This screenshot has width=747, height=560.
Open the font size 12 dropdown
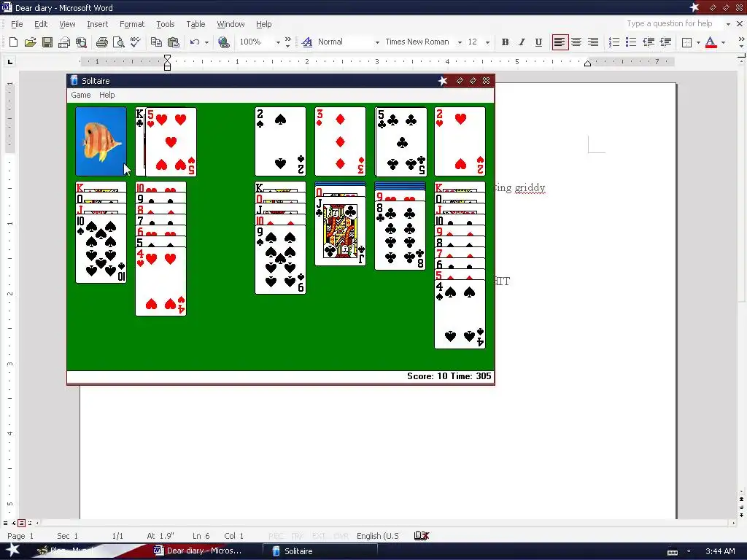coord(487,42)
